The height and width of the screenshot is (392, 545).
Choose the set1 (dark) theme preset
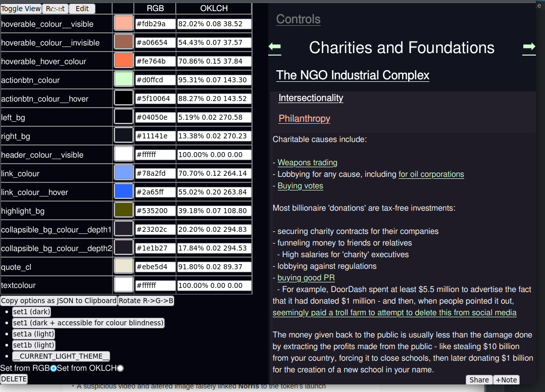tap(32, 312)
